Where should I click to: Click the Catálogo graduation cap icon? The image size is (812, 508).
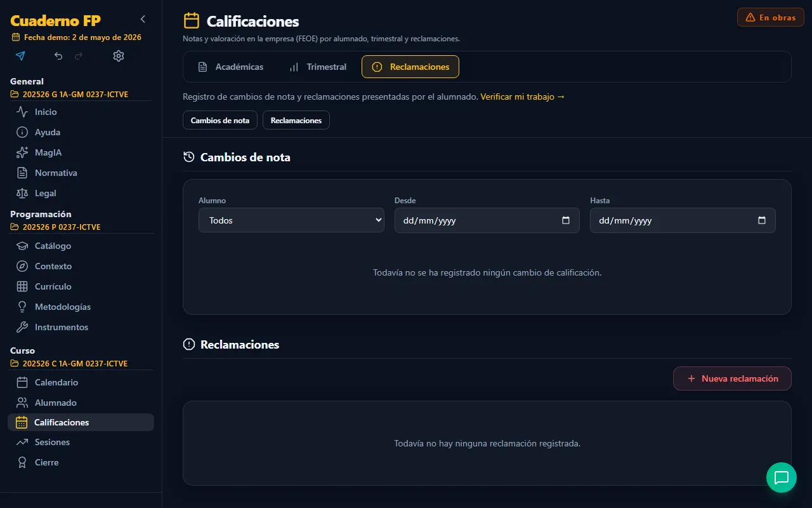[22, 246]
